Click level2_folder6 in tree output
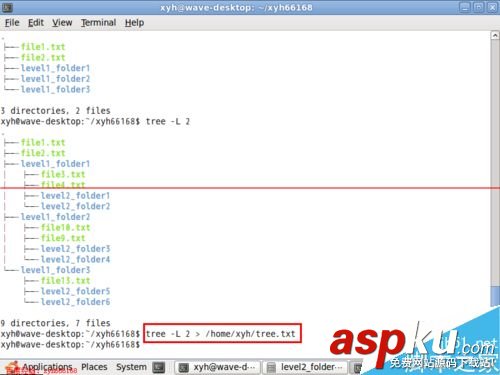This screenshot has width=500, height=375. click(75, 302)
